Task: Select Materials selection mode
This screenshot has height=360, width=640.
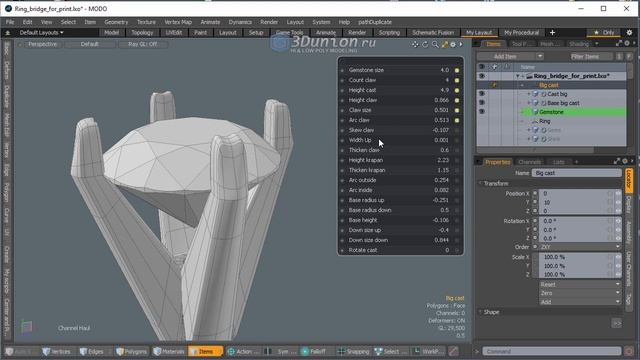Action: [169, 351]
